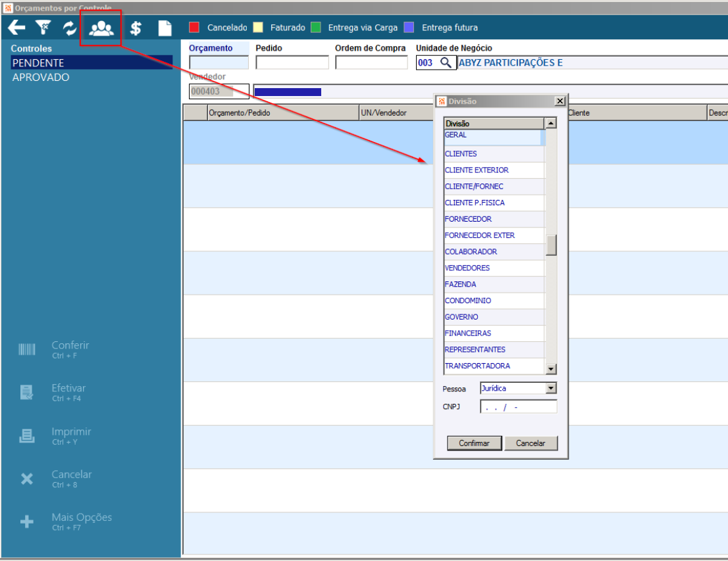The image size is (728, 561).
Task: Click the yellow Faturado legend swatch
Action: click(258, 28)
